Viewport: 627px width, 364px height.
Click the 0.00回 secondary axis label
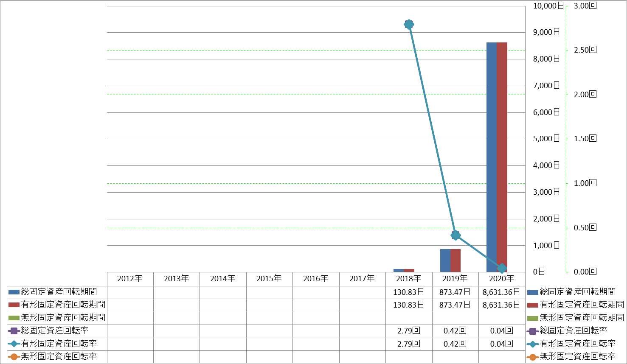(x=585, y=272)
